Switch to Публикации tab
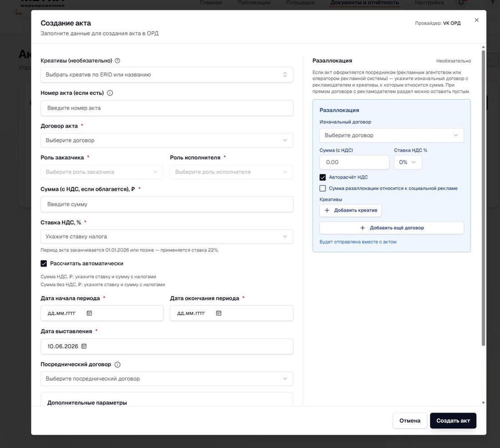Screen dimensions: 500x448 tap(254, 3)
